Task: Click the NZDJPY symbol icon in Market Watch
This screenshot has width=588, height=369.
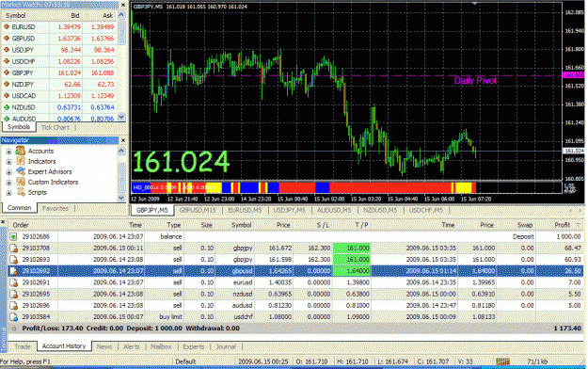Action: pos(7,85)
